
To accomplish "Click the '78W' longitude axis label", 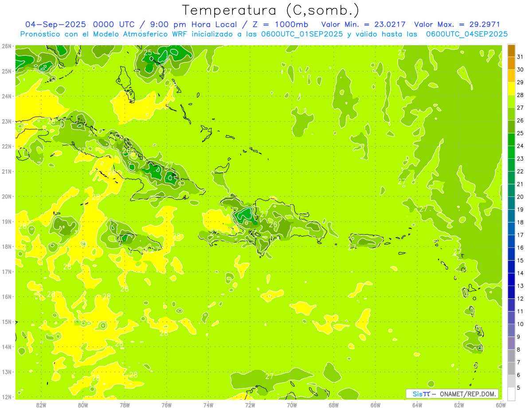I will (x=125, y=405).
